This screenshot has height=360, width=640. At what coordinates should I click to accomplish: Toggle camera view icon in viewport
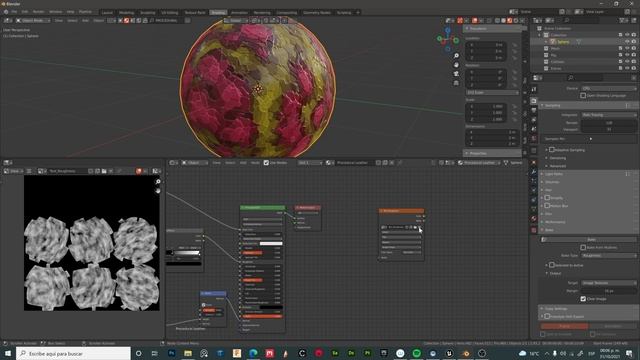click(456, 74)
